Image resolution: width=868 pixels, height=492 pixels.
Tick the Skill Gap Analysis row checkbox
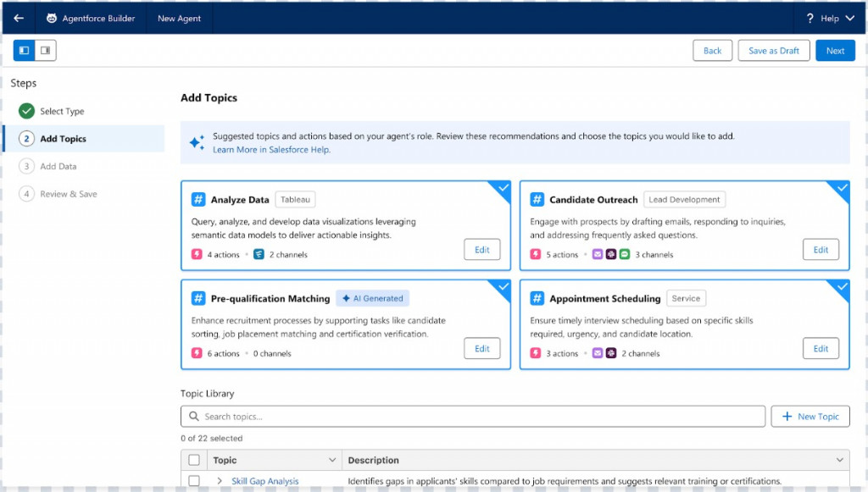pyautogui.click(x=194, y=481)
